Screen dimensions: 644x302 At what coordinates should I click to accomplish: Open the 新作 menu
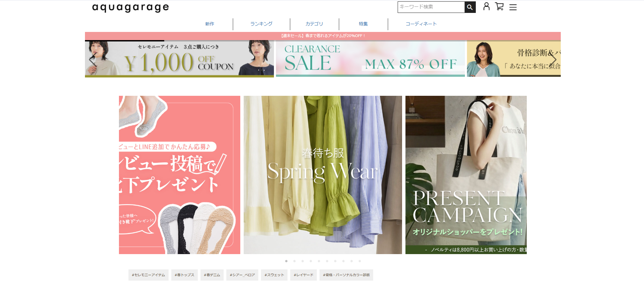pos(210,24)
